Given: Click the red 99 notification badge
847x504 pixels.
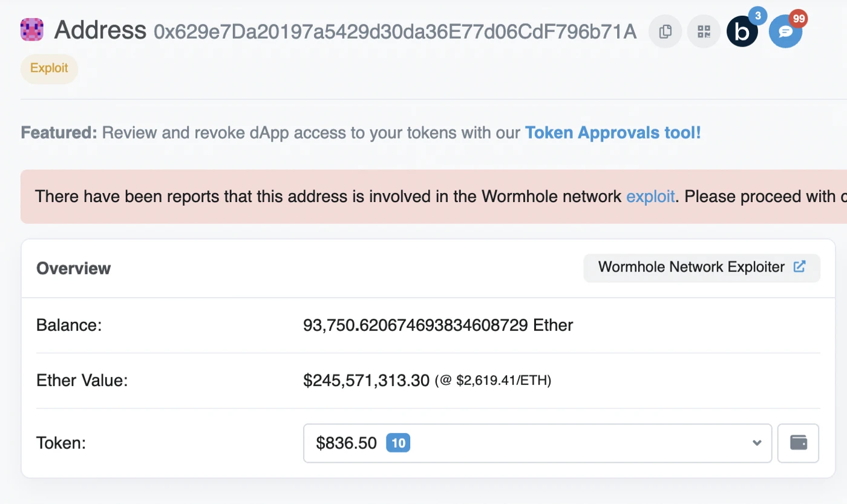Looking at the screenshot, I should tap(799, 19).
